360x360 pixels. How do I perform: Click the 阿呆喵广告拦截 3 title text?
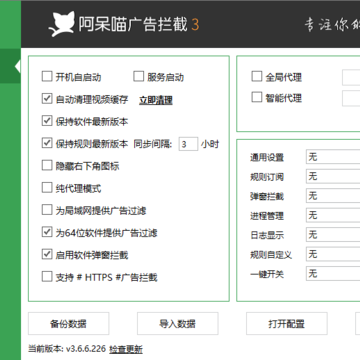[x=139, y=25]
